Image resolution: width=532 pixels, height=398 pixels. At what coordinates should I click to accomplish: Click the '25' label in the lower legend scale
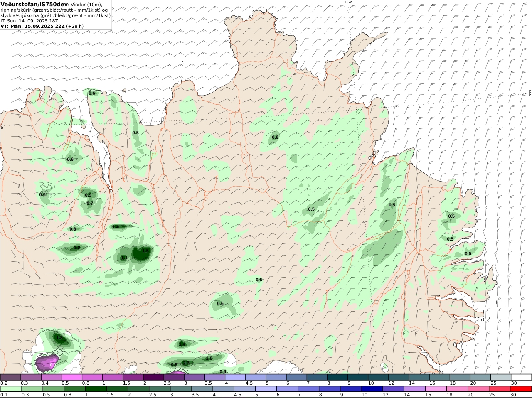[491, 395]
